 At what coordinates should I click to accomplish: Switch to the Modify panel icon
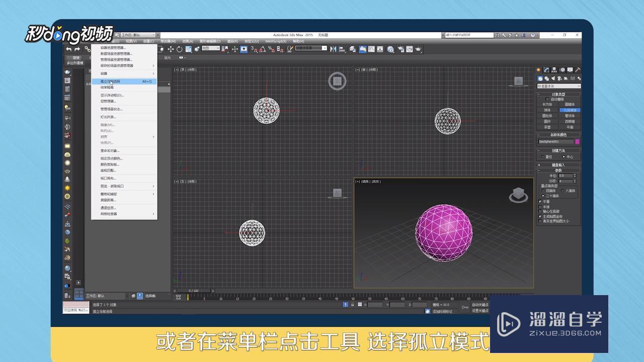click(545, 69)
